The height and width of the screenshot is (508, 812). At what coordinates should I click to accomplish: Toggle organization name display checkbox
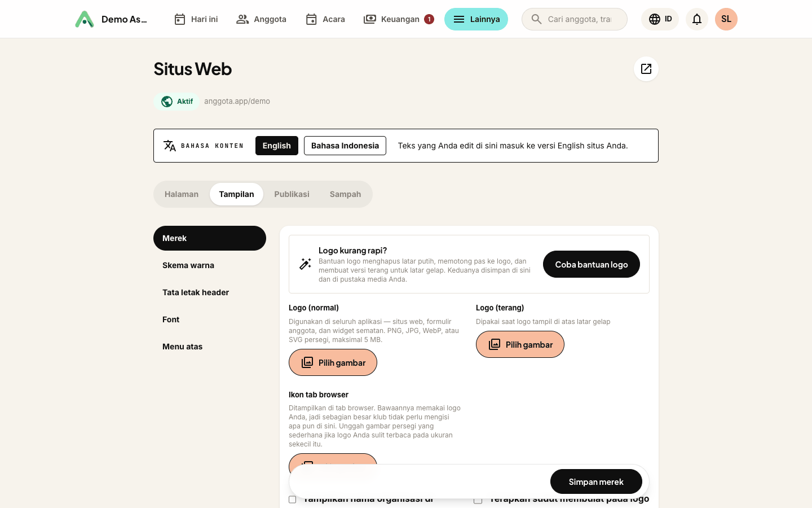(x=292, y=500)
